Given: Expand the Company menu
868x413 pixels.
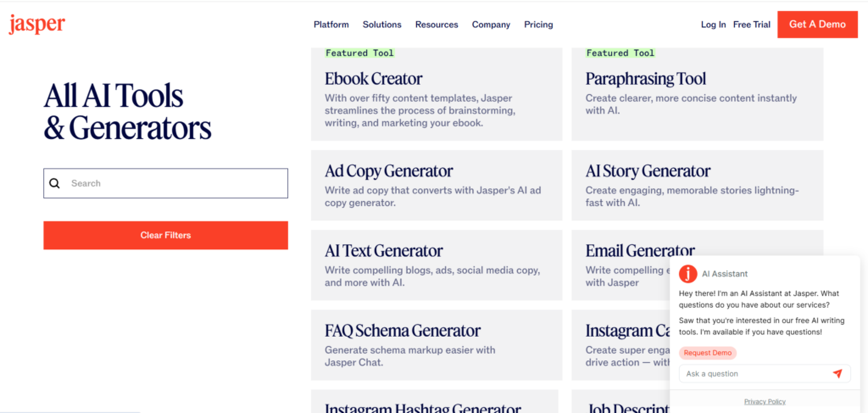Looking at the screenshot, I should pos(491,25).
